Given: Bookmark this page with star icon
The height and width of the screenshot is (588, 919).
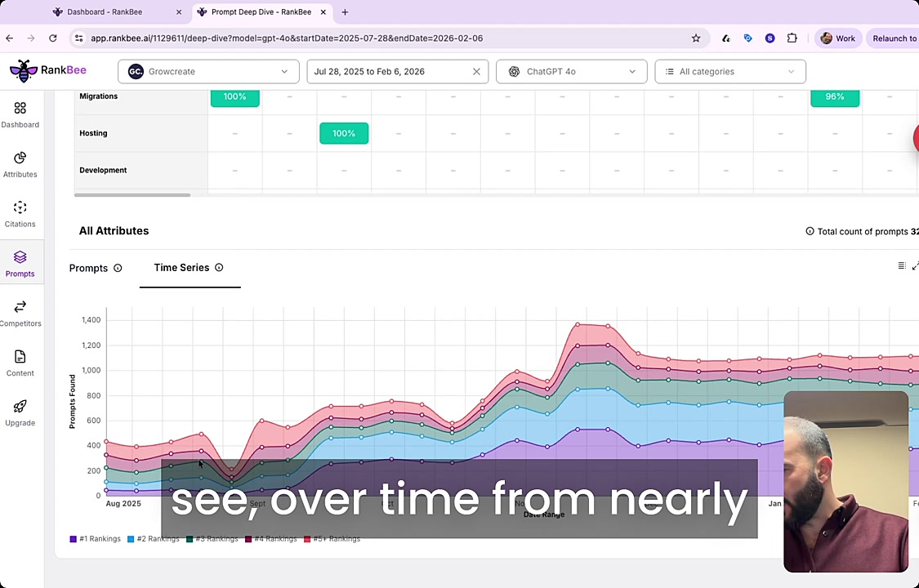Looking at the screenshot, I should (x=696, y=38).
